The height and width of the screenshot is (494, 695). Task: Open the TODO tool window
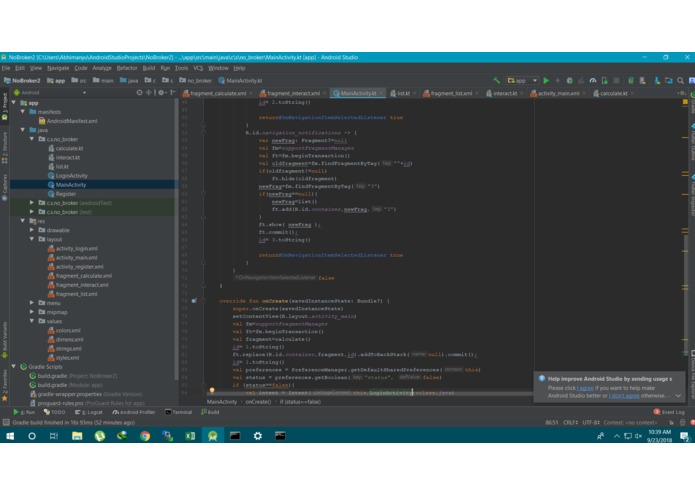click(x=54, y=412)
